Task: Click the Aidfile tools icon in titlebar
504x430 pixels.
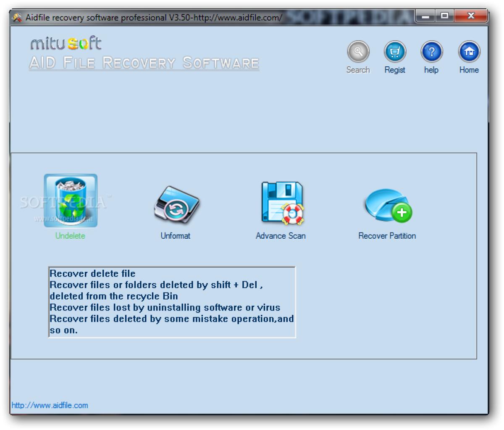Action: click(17, 16)
